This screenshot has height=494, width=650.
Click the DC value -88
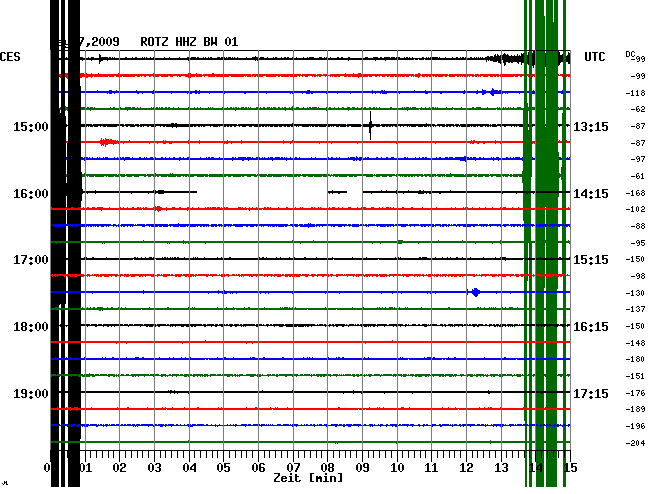pos(638,226)
